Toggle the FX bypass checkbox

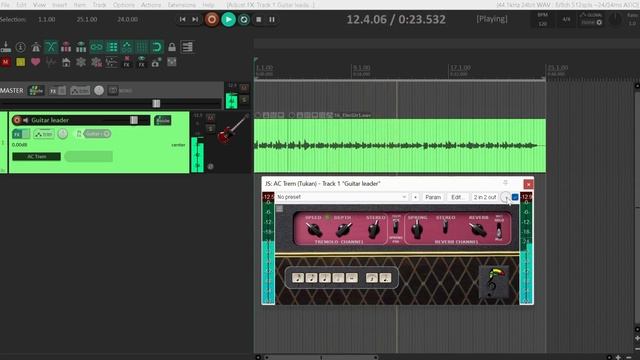515,197
